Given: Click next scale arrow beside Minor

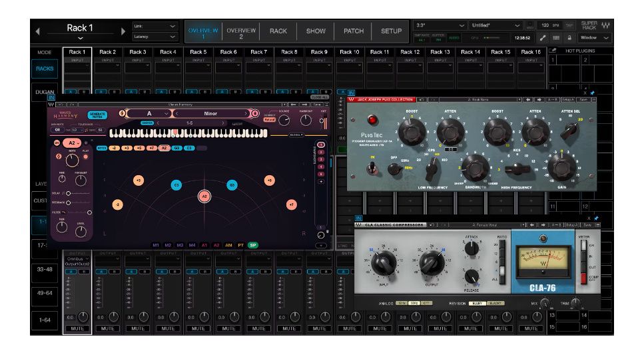Looking at the screenshot, I should 246,113.
